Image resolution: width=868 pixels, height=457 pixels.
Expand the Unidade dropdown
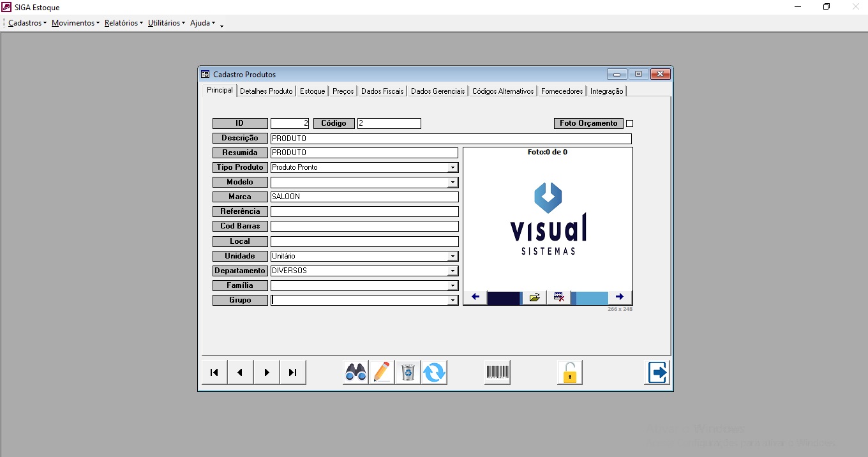(453, 257)
